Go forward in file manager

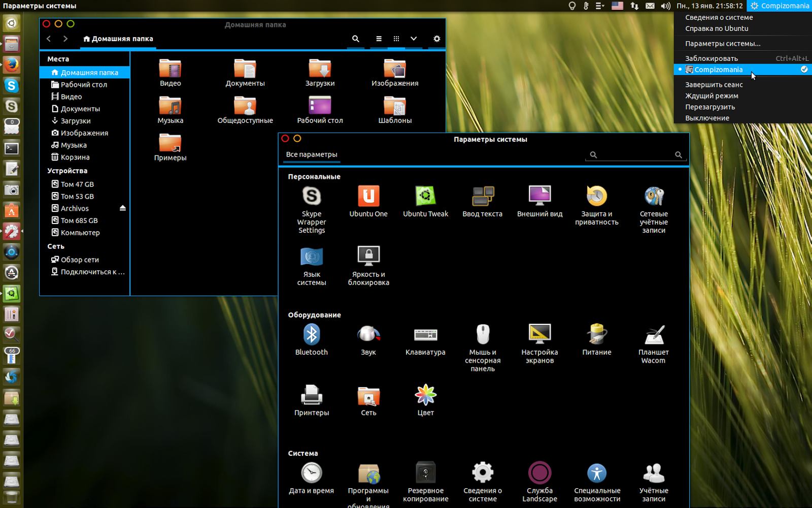(x=65, y=39)
